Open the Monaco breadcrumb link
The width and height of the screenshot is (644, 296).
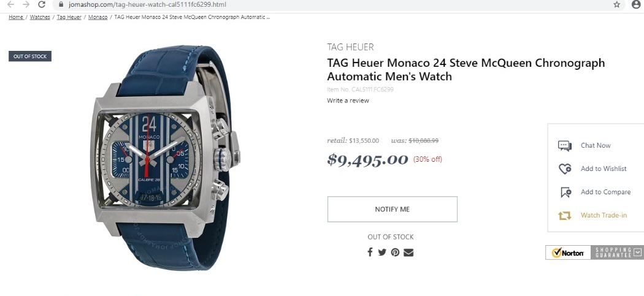(x=98, y=17)
